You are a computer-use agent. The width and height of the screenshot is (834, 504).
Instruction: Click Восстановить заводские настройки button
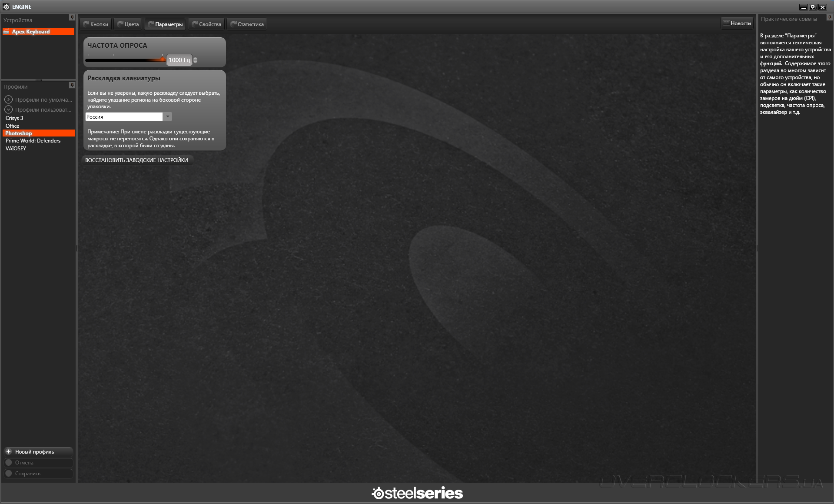[x=137, y=160]
